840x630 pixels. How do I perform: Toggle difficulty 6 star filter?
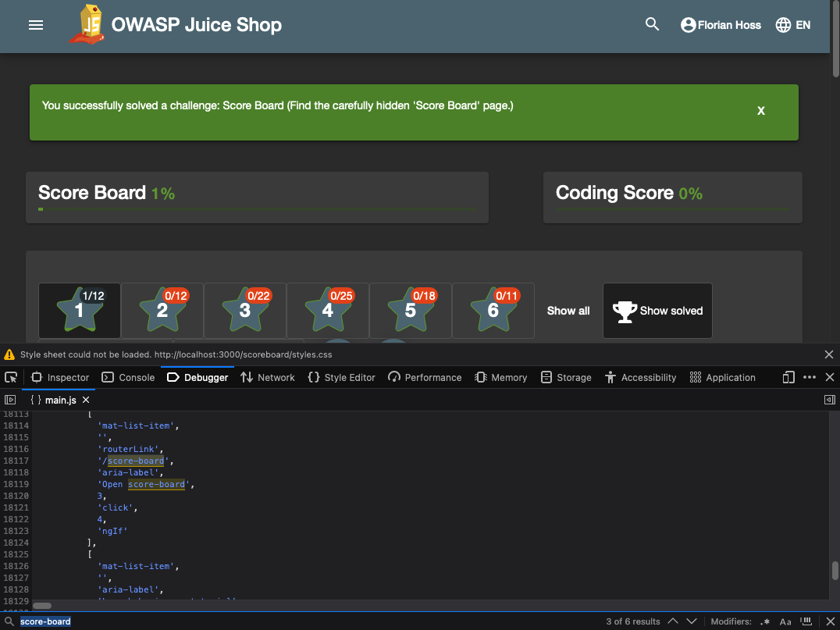tap(493, 311)
